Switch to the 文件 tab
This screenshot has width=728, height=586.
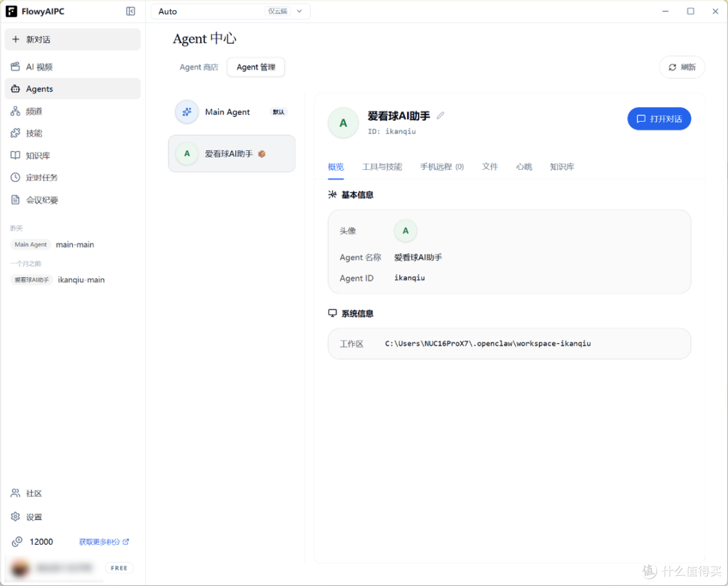point(490,167)
